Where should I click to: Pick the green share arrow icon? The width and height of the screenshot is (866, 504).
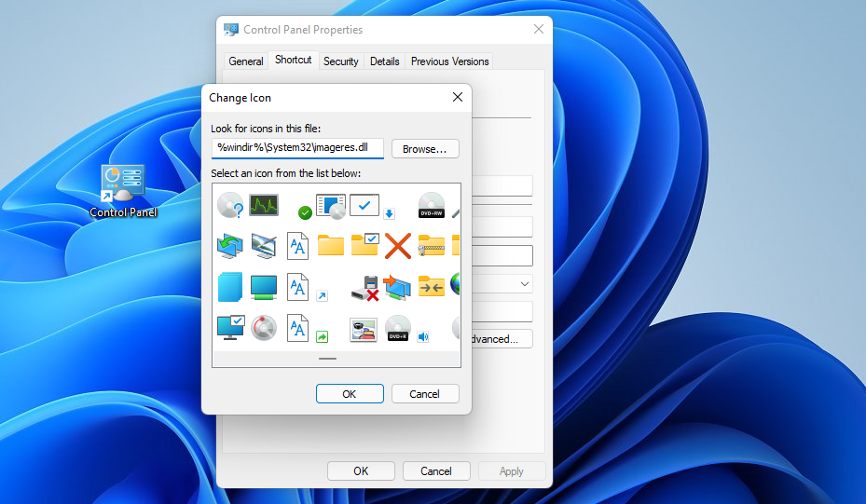pyautogui.click(x=322, y=336)
